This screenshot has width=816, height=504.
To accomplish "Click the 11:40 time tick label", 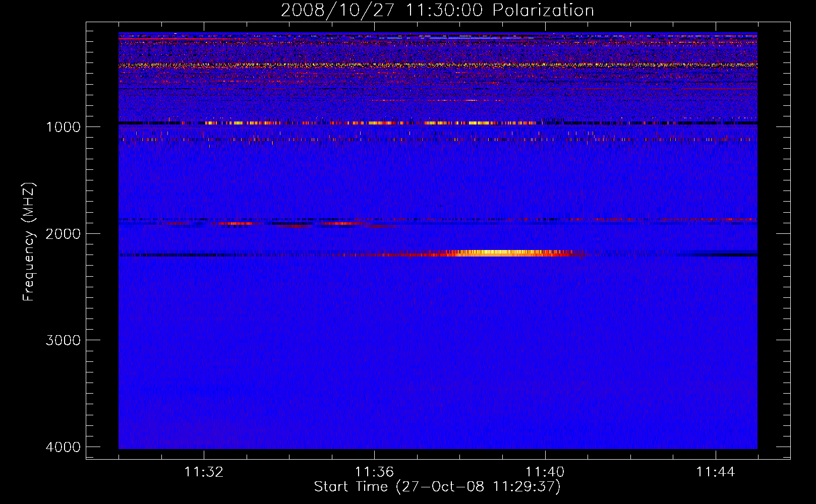I will pos(545,472).
